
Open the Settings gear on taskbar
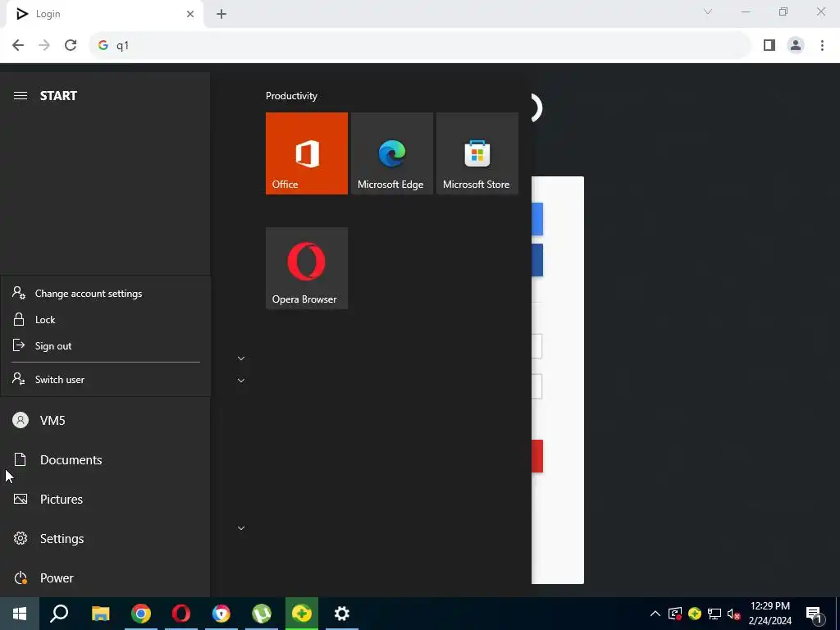tap(342, 614)
